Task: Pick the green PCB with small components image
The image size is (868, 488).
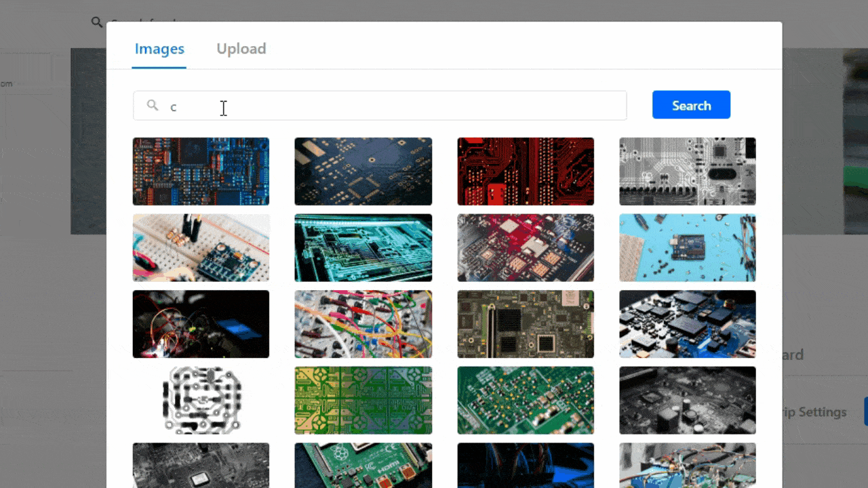Action: pos(526,401)
